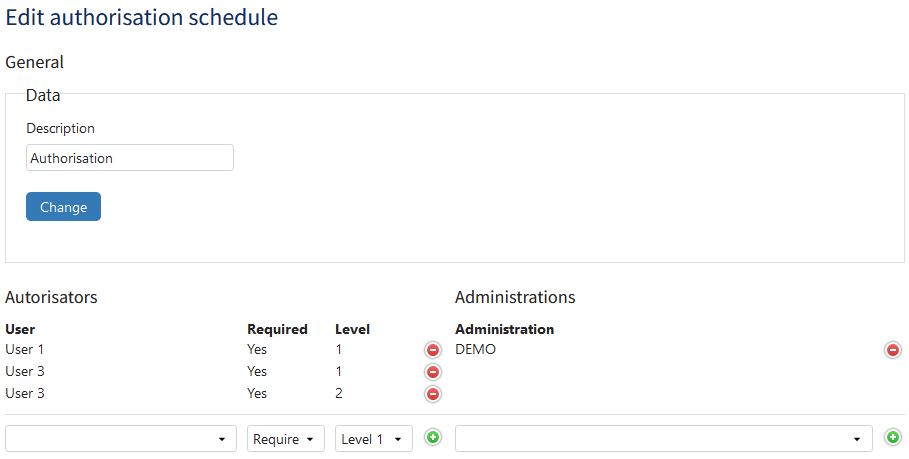909x459 pixels.
Task: Open the administration selection dropdown
Action: coord(664,439)
